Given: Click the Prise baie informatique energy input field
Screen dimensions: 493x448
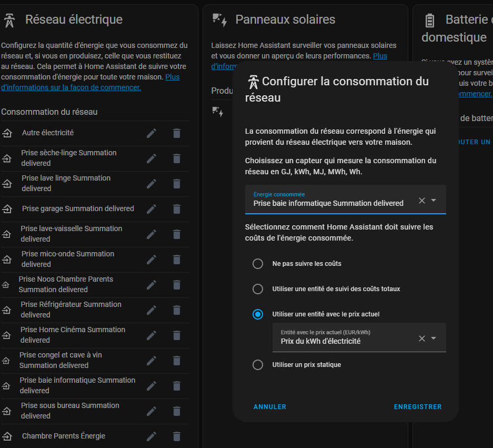Looking at the screenshot, I should tap(329, 203).
